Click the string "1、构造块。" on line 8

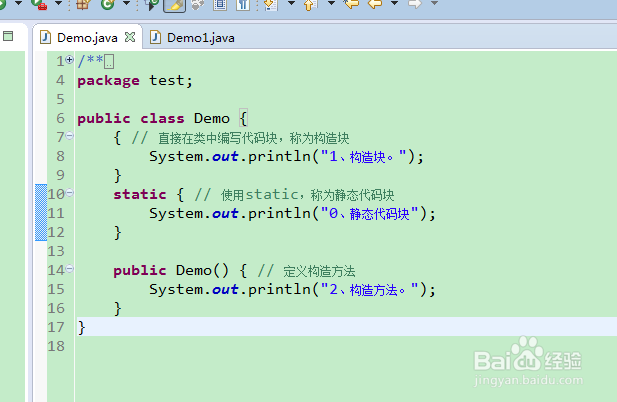point(364,157)
